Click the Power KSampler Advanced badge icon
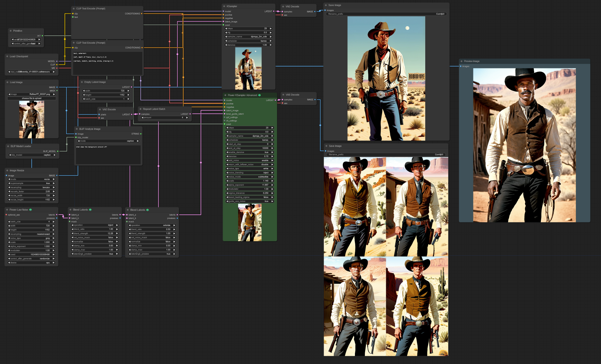 (259, 95)
